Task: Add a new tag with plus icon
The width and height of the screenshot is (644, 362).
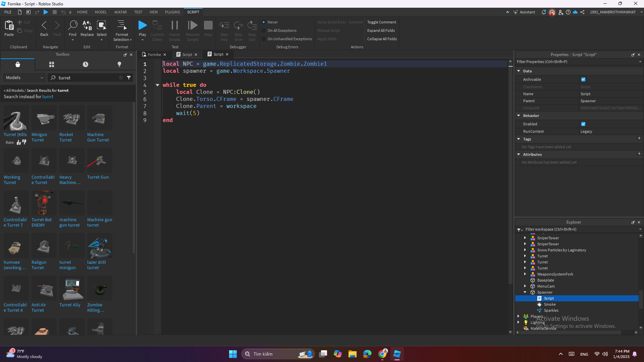Action: (x=639, y=138)
